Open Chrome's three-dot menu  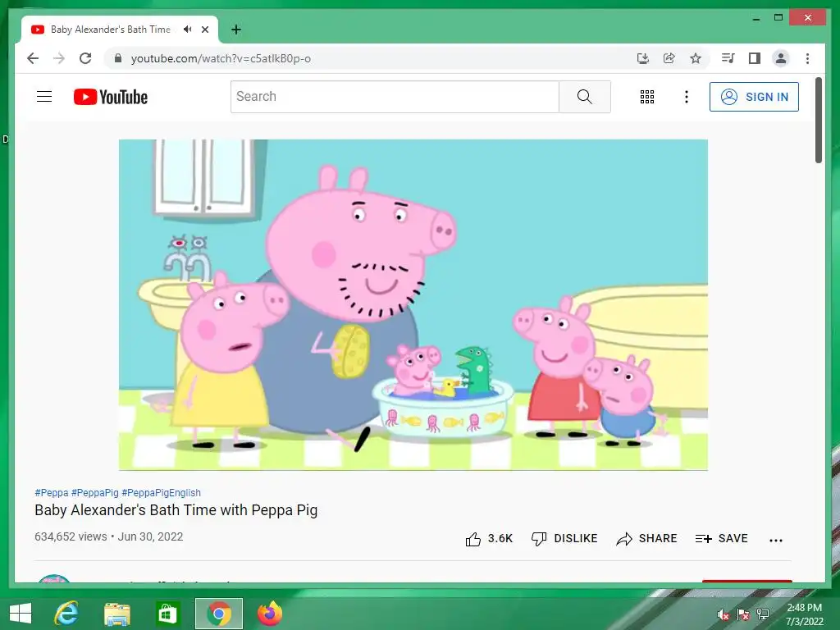[x=807, y=58]
